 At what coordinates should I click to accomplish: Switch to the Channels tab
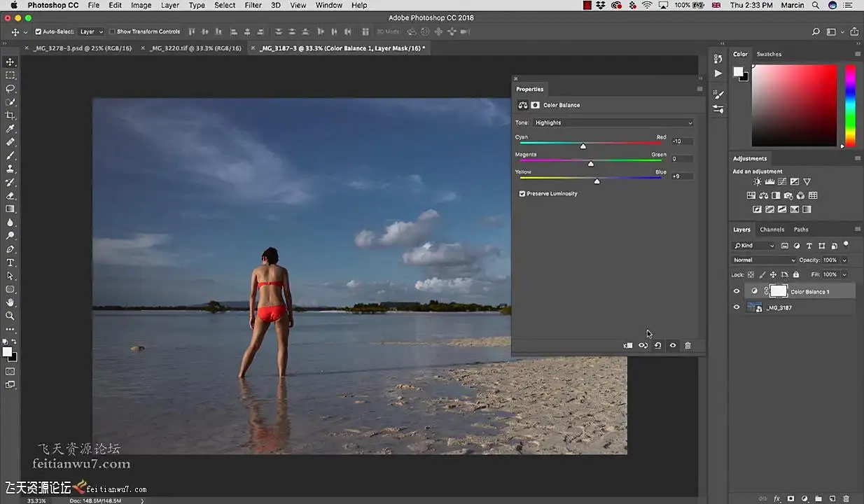[x=772, y=230]
